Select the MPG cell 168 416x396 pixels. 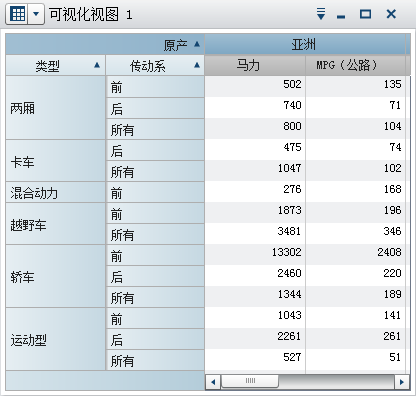[355, 191]
